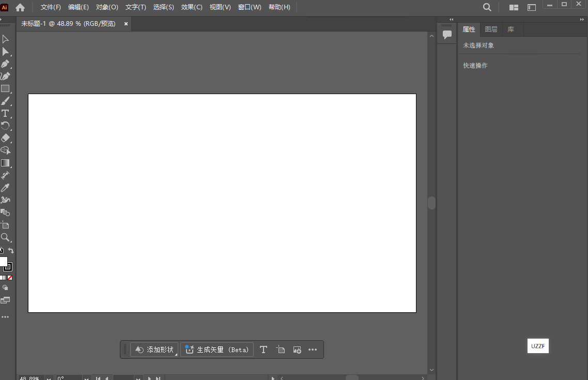Pick the Rectangle tool
588x380 pixels.
tap(6, 88)
